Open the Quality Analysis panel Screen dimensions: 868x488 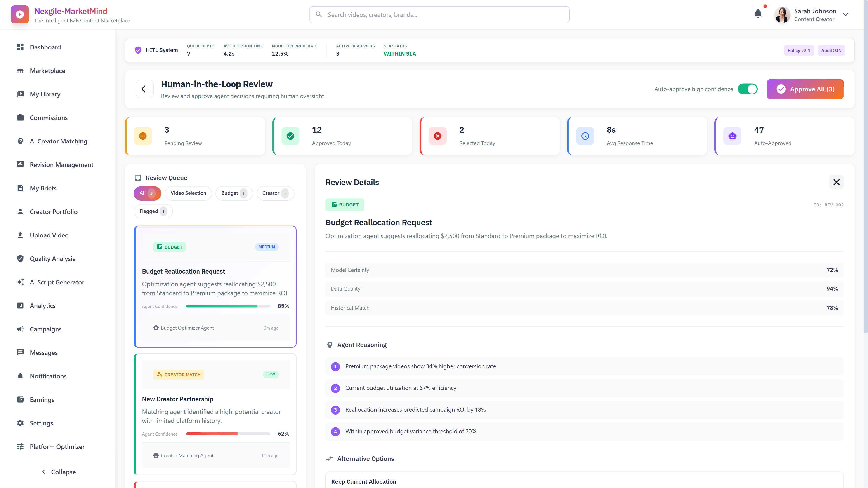[52, 258]
